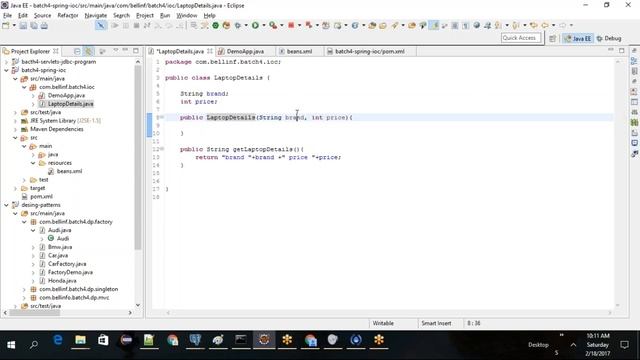Click Project Explorer horizontal scrollbar thumb

[34, 313]
